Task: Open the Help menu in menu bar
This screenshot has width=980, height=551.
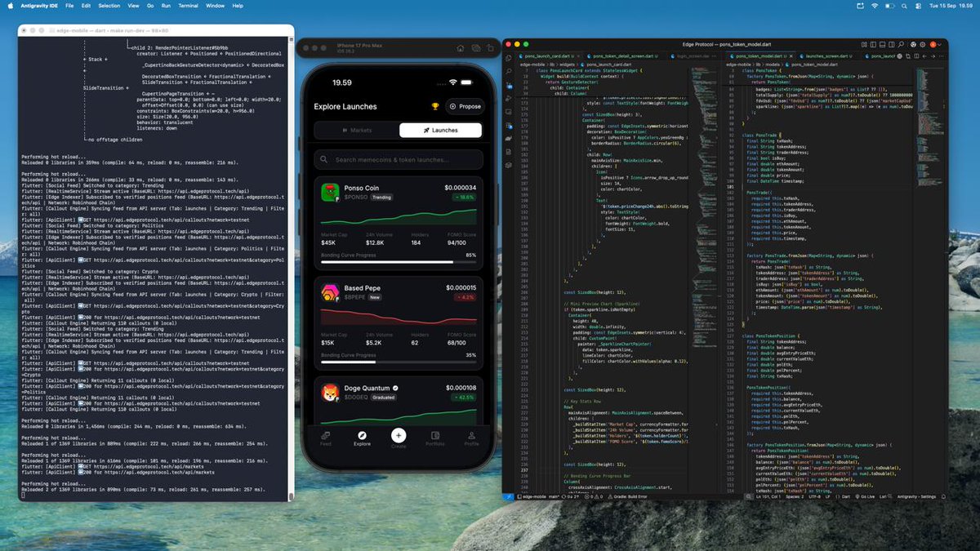Action: pos(238,6)
